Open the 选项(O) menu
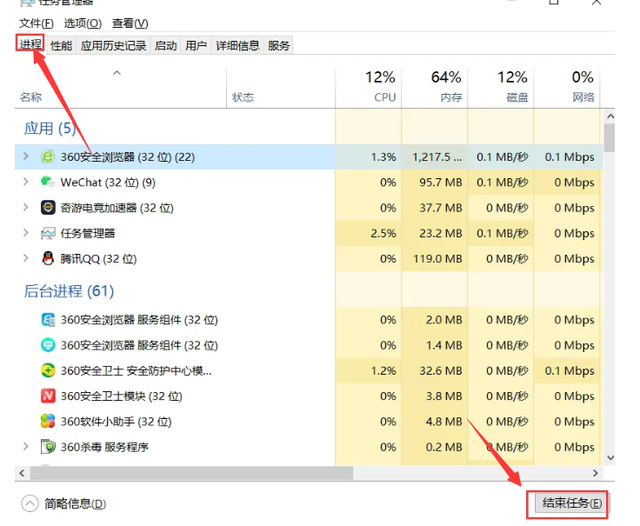Viewport: 640px width, 526px height. pos(83,23)
